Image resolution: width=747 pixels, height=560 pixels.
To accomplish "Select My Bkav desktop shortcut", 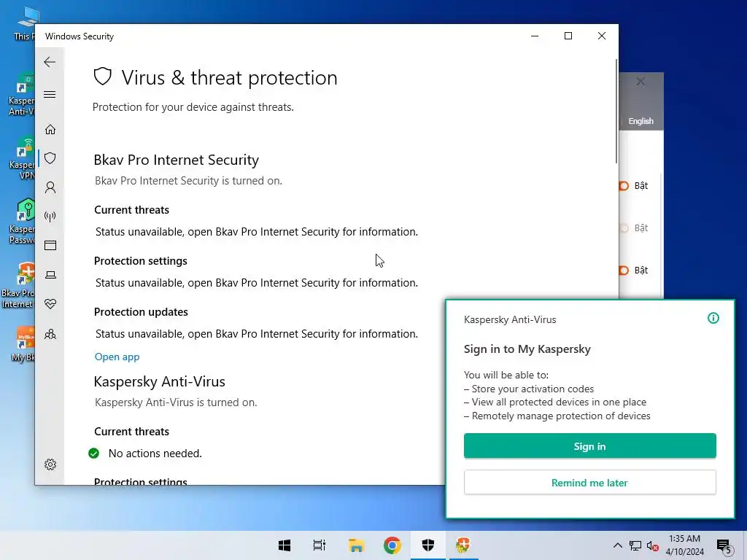I will (x=24, y=344).
